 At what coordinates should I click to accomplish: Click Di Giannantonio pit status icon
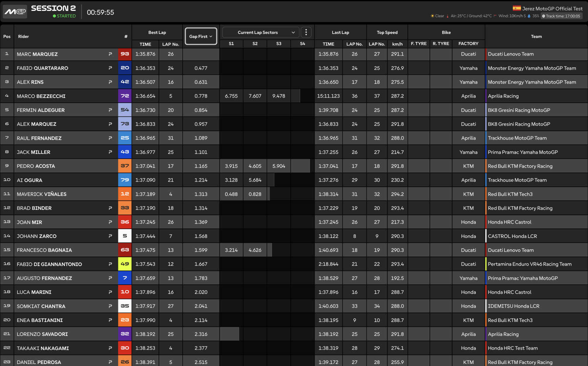110,264
